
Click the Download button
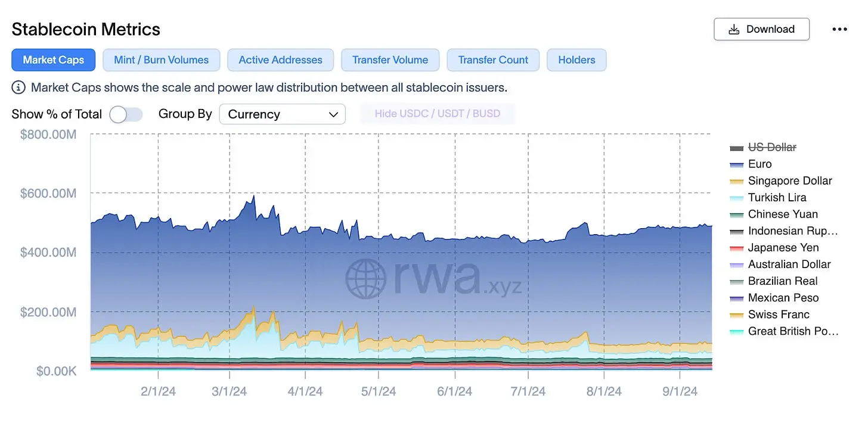(762, 29)
